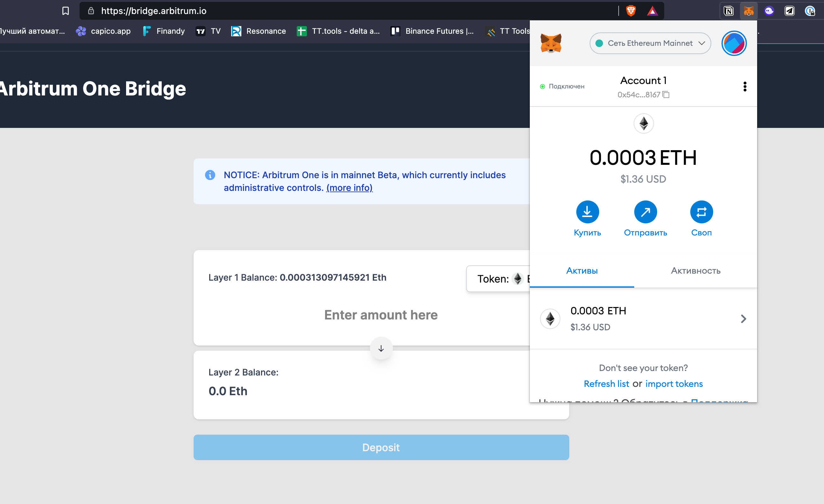The width and height of the screenshot is (824, 504).
Task: Click the Deposit button
Action: [381, 447]
